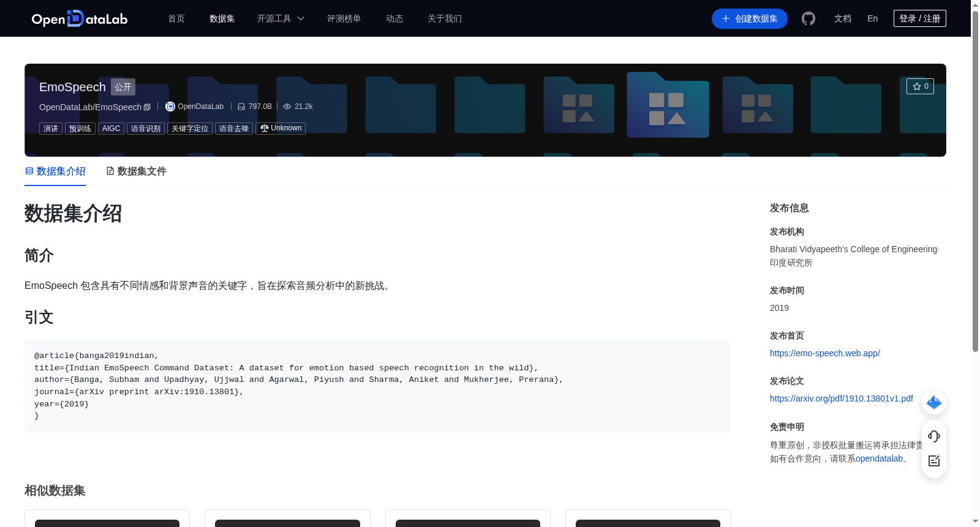
Task: Click the 登录 / 注册 button
Action: (920, 18)
